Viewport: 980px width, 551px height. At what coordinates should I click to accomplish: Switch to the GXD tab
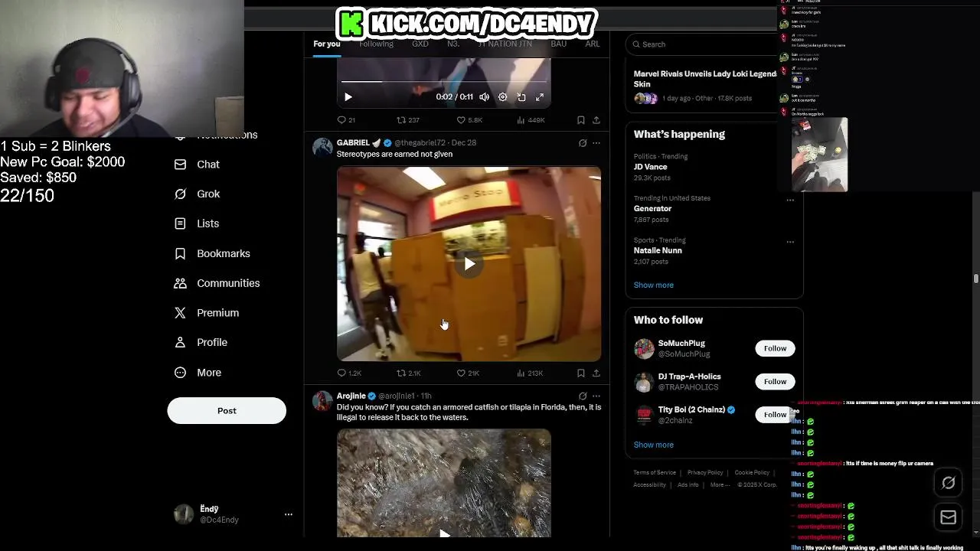420,44
